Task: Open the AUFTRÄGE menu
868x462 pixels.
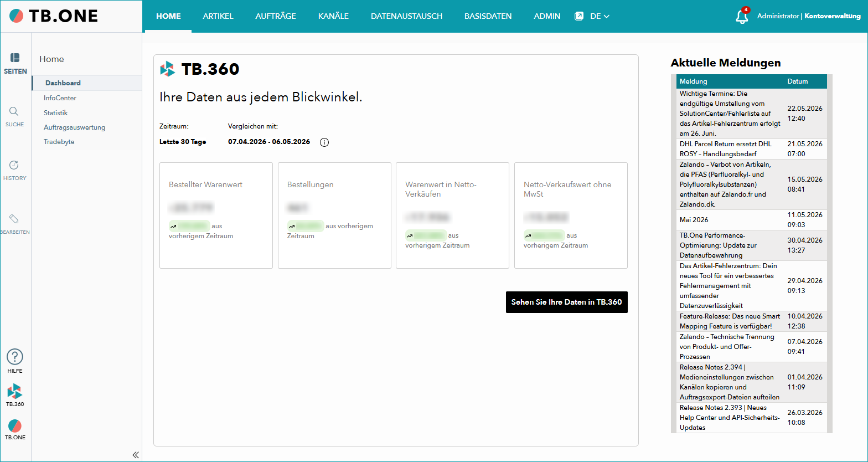Action: coord(276,16)
